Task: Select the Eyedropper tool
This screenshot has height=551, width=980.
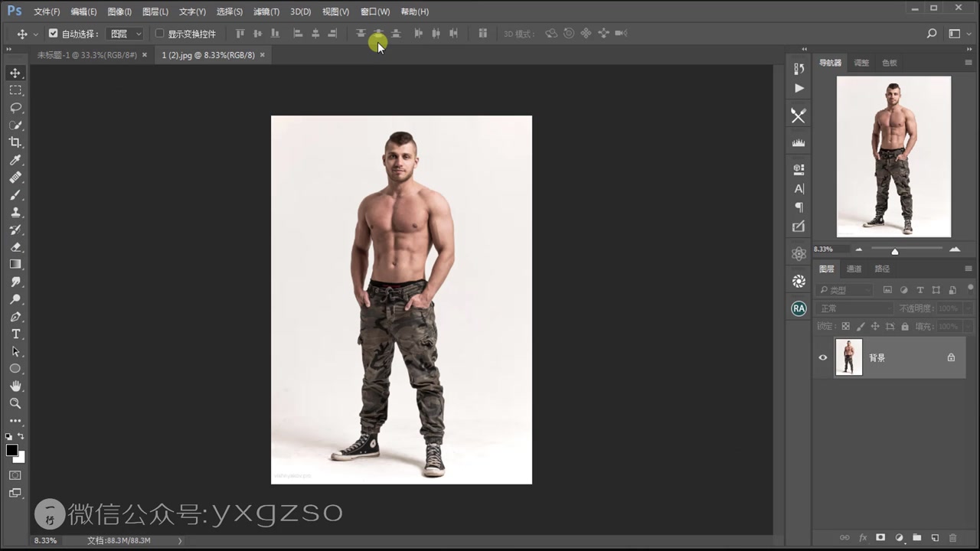Action: [15, 160]
